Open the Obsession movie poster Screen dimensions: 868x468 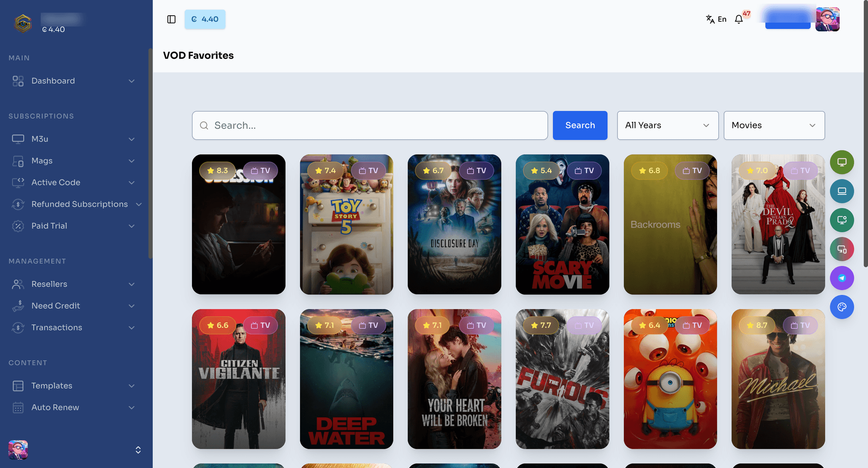point(239,224)
